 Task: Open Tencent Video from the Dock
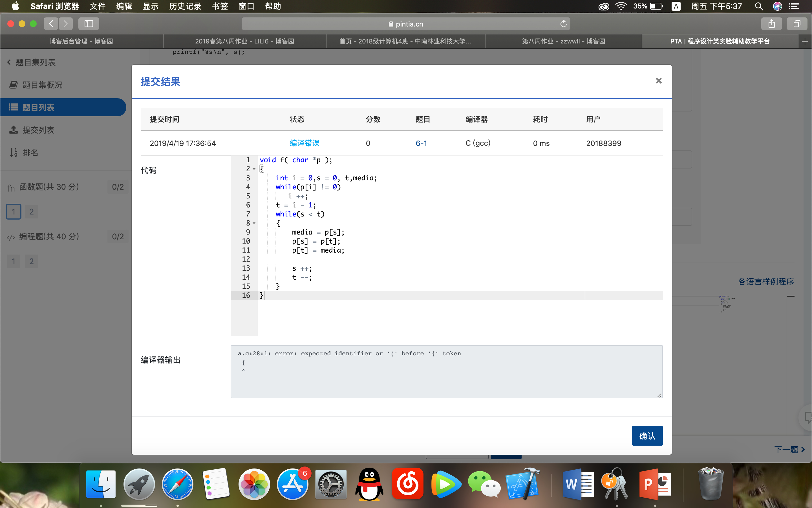point(446,484)
